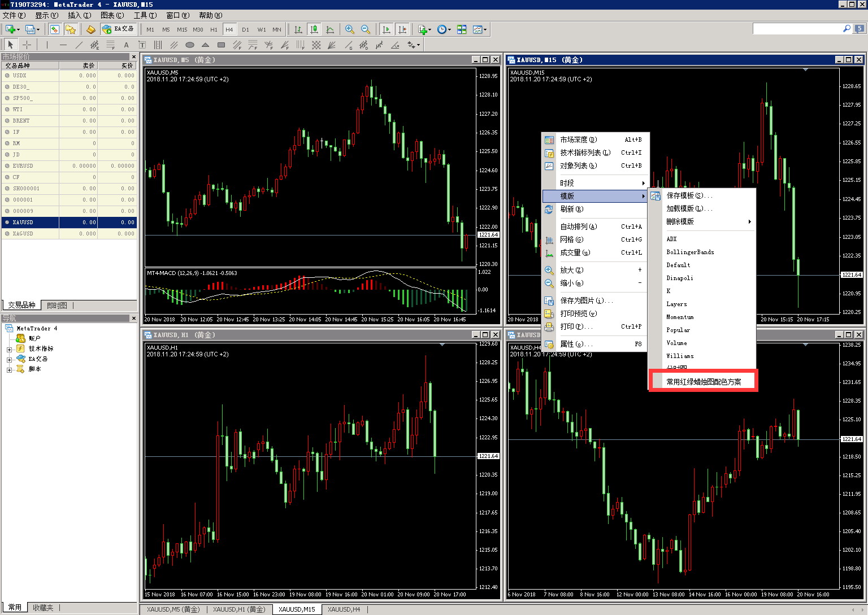Toggle the EA交易 auto trading button
The height and width of the screenshot is (615, 868).
[118, 29]
